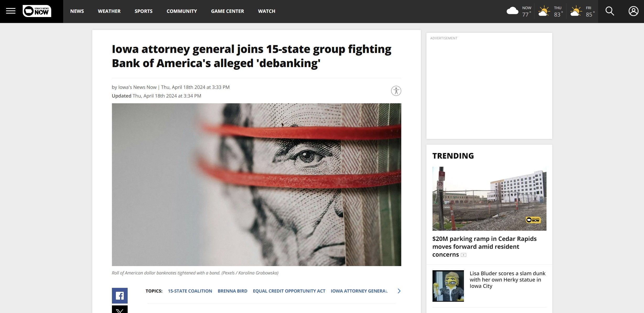Click the accessibility options icon
This screenshot has width=644, height=313.
[396, 91]
